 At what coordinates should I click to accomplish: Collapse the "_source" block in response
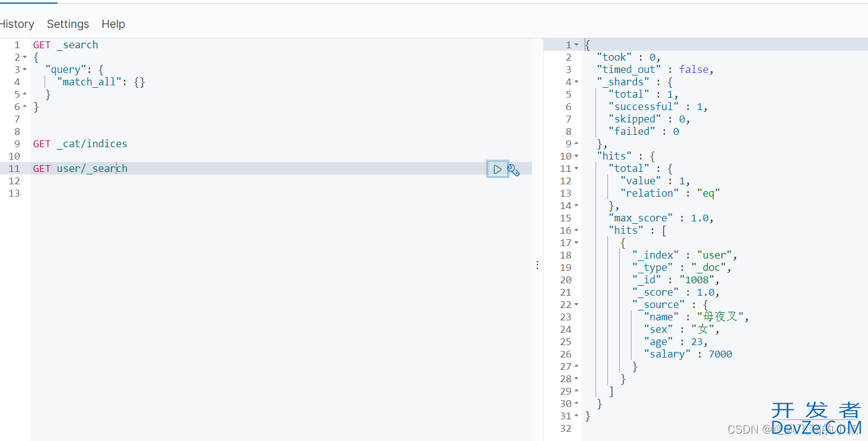[576, 304]
